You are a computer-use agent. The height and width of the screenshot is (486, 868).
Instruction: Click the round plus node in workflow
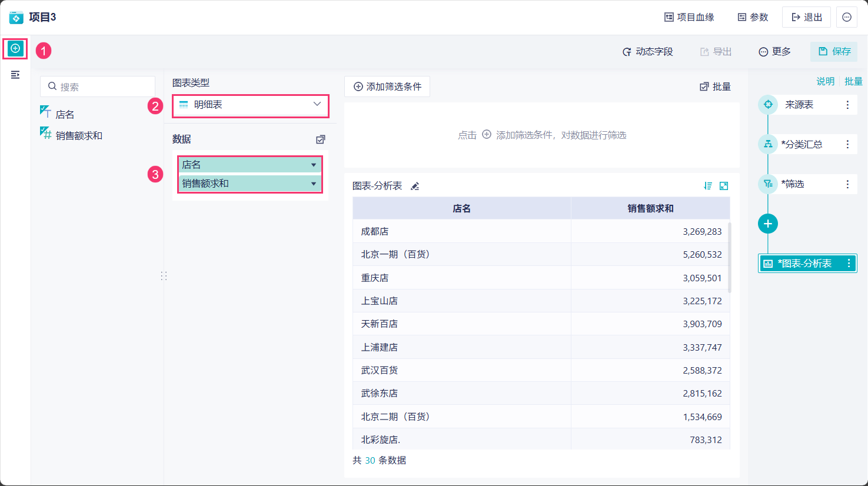(767, 224)
